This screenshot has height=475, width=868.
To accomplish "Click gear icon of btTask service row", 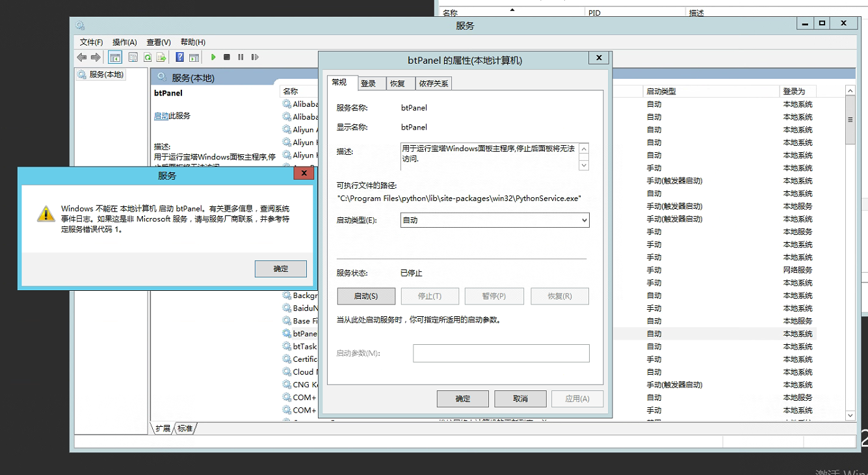I will click(287, 346).
